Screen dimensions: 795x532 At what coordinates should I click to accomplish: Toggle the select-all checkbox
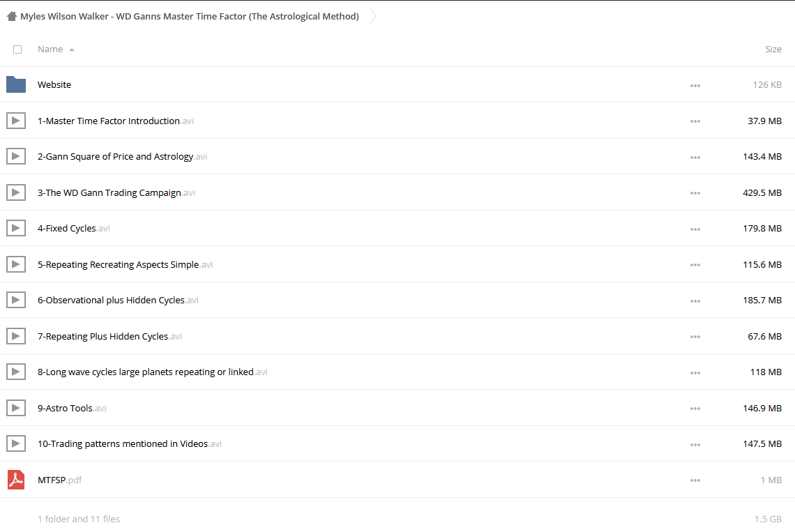17,50
